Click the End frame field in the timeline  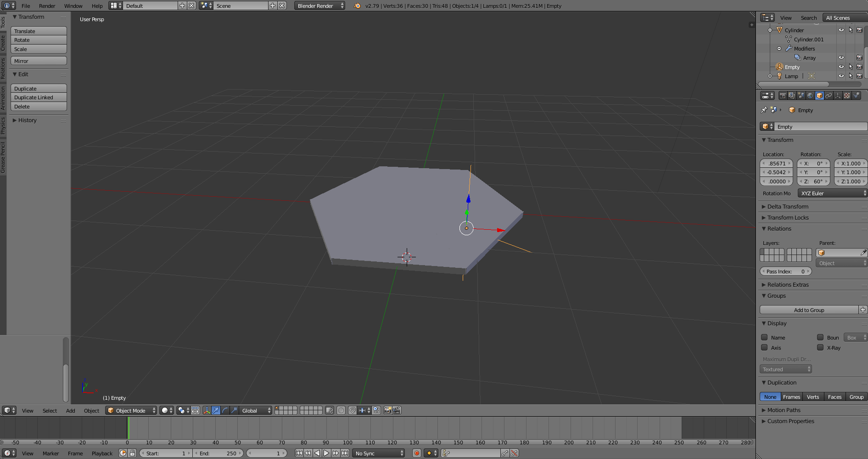[x=218, y=453]
